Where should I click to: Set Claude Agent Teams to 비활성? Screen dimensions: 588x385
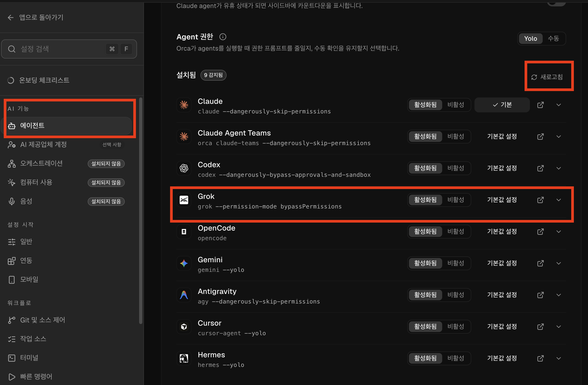tap(456, 136)
